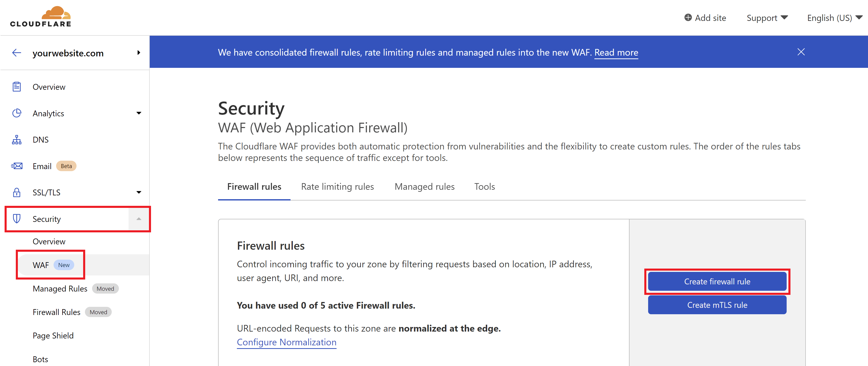The width and height of the screenshot is (868, 366).
Task: Dismiss the WAF consolidation banner
Action: 800,52
